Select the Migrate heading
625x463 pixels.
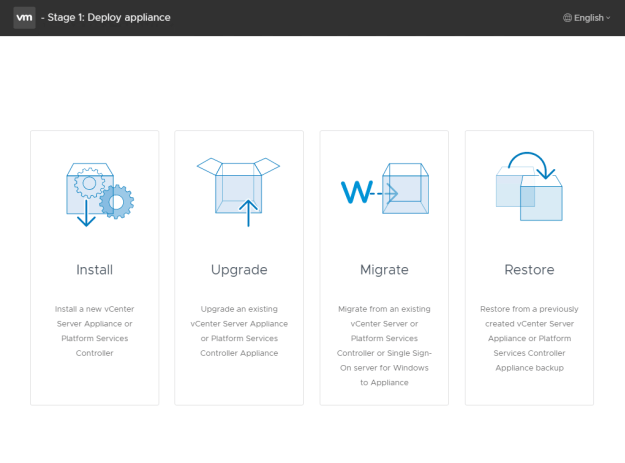[x=384, y=270]
